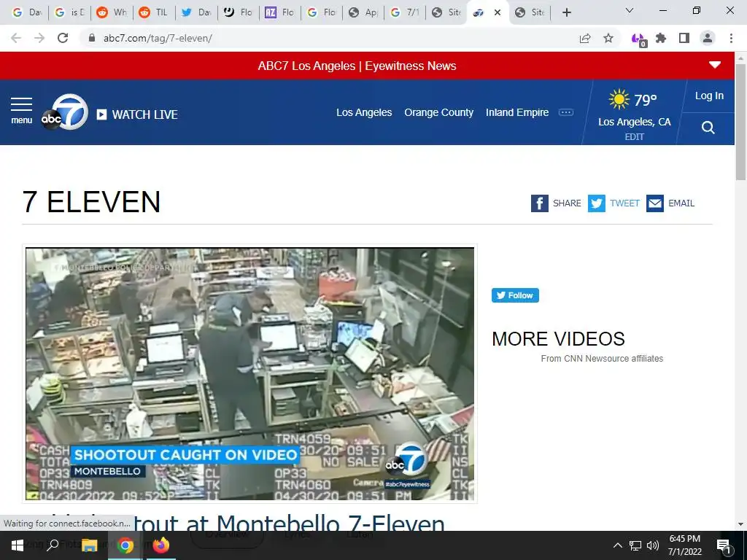Screen dimensions: 747x560
Task: Click the purple extension icon with badge
Action: (x=638, y=39)
